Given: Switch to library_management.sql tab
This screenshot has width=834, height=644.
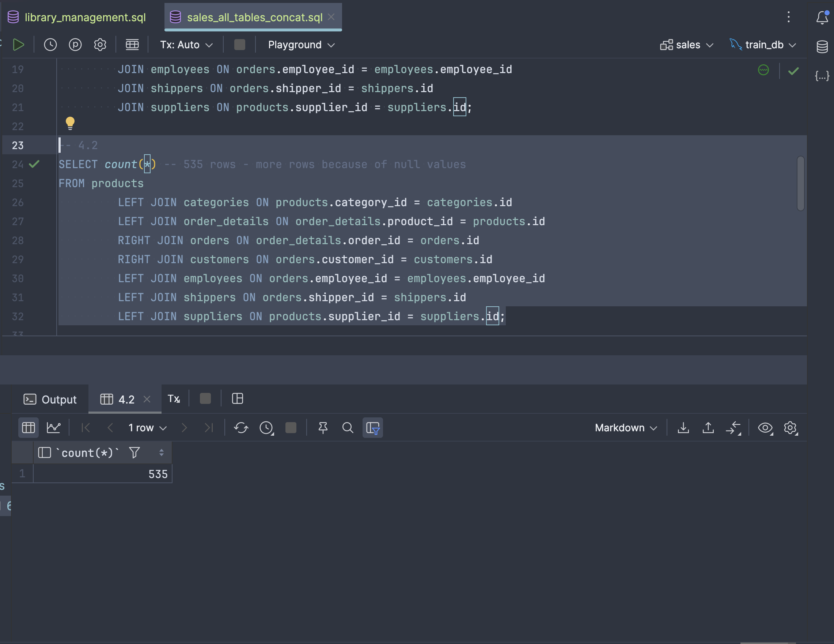Looking at the screenshot, I should point(85,17).
